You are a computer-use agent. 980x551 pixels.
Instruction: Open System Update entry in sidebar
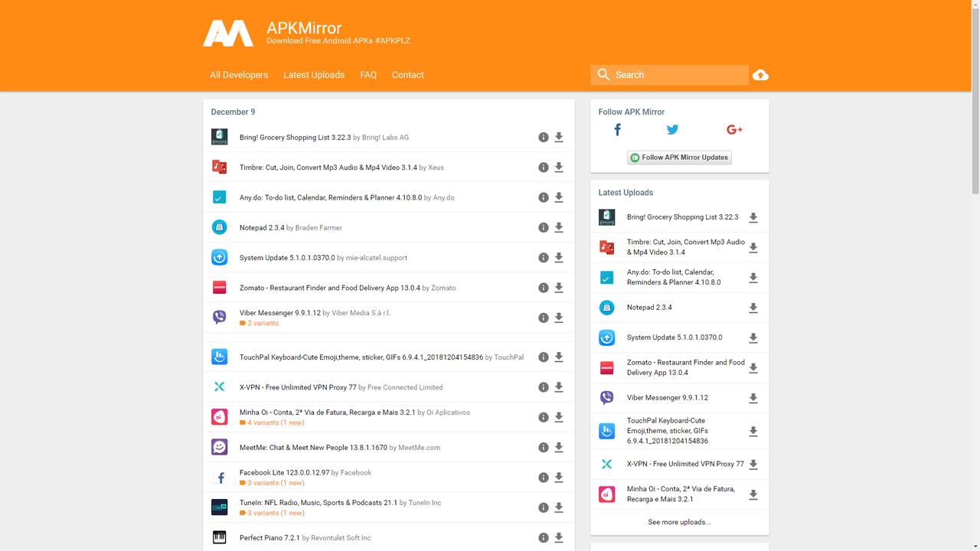[x=675, y=337]
